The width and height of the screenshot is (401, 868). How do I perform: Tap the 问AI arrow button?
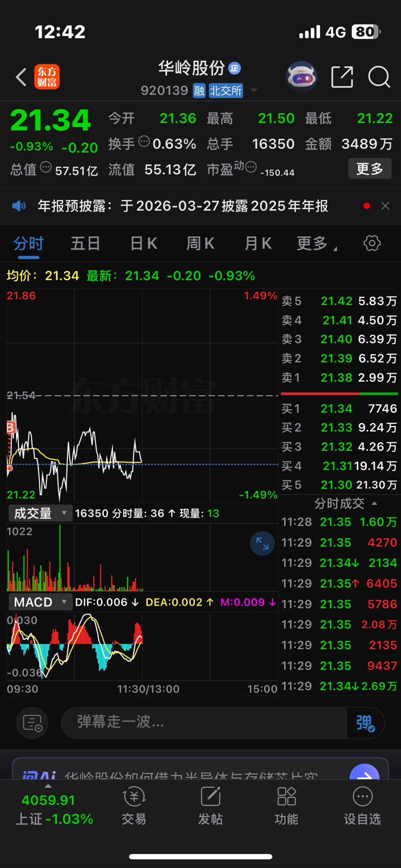coord(364,772)
